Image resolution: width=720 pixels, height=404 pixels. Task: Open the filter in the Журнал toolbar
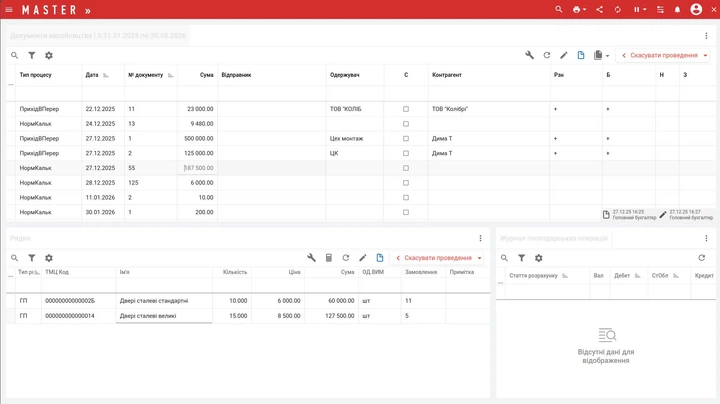click(522, 258)
